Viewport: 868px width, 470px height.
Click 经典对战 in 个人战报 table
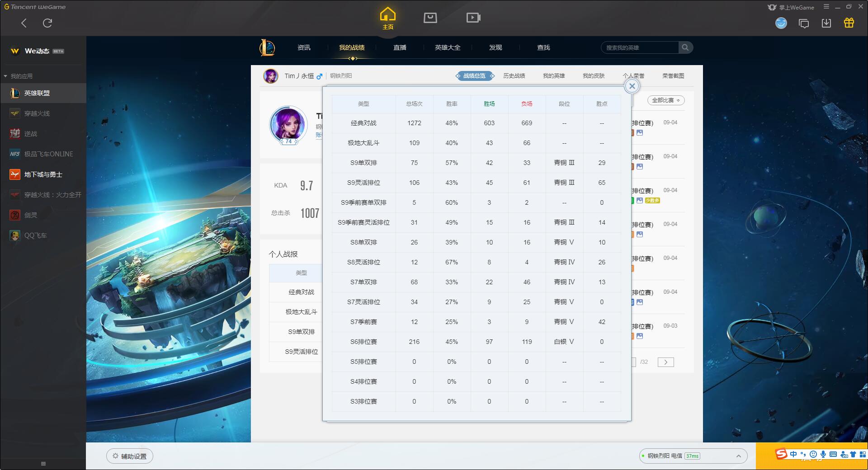301,292
